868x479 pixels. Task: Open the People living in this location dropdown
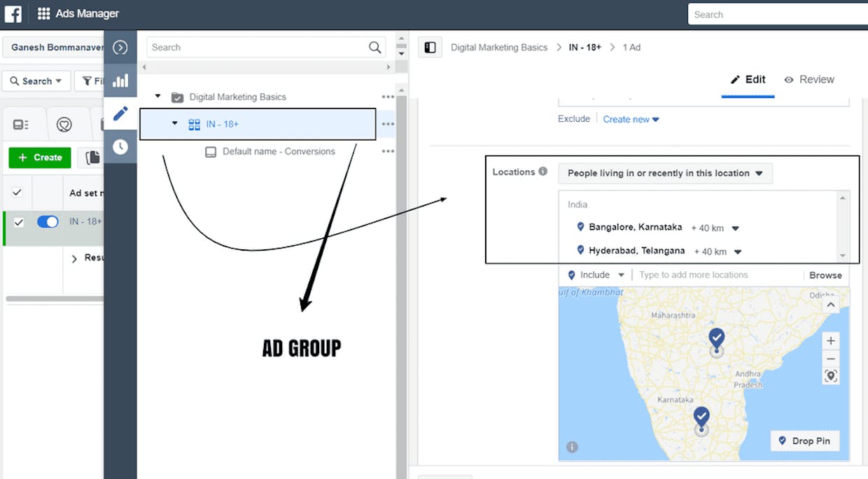click(665, 173)
